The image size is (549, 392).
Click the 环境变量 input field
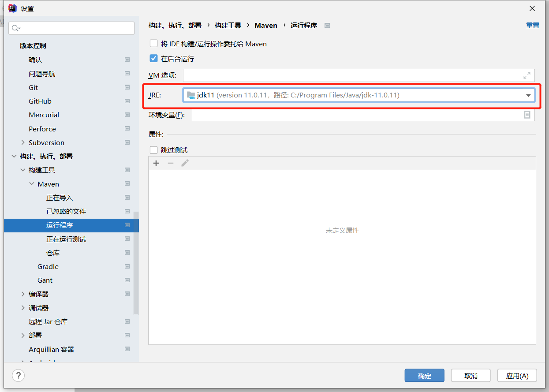coord(363,115)
